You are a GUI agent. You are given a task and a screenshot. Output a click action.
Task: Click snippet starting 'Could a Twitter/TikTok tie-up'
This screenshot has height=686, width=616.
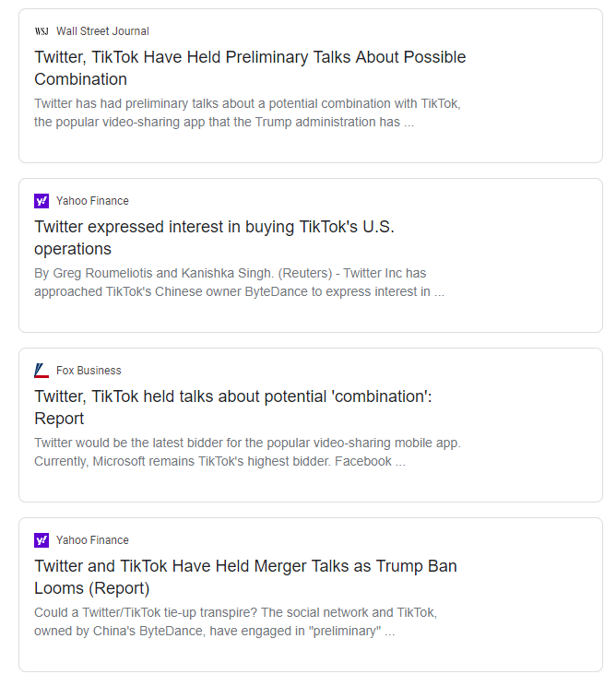[x=236, y=621]
